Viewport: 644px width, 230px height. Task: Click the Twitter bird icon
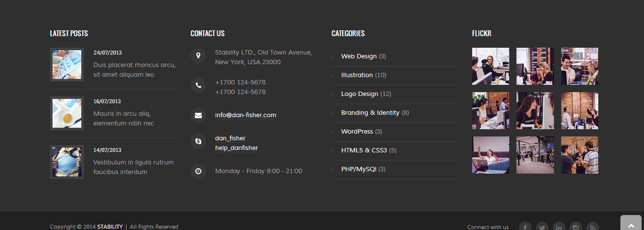point(542,227)
